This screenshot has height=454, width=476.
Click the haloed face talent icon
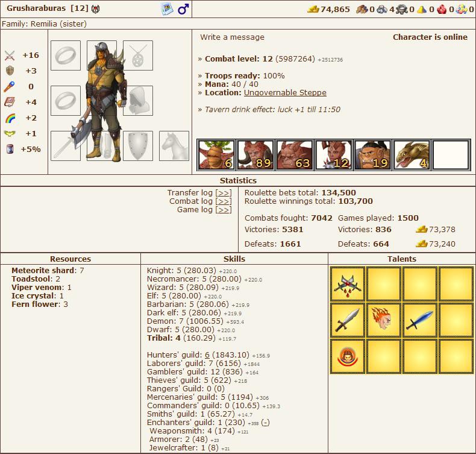click(x=348, y=356)
